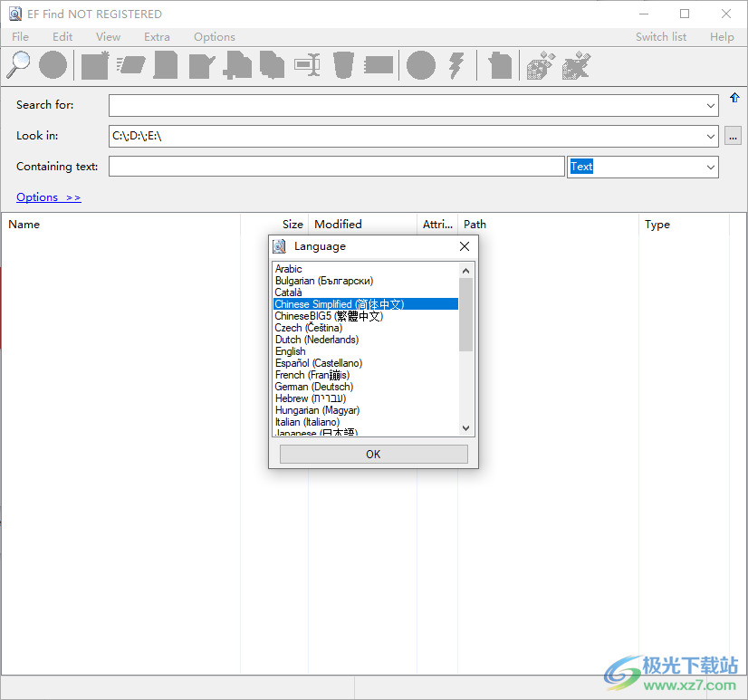Click language list scroll down arrow
Image resolution: width=748 pixels, height=700 pixels.
pyautogui.click(x=466, y=428)
